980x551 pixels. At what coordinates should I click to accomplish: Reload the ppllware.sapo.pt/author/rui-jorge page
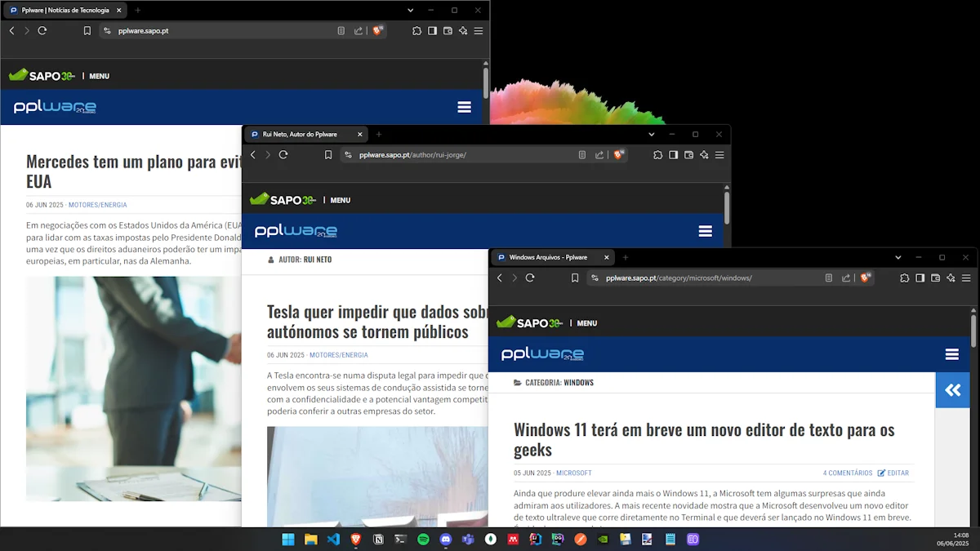pyautogui.click(x=283, y=155)
